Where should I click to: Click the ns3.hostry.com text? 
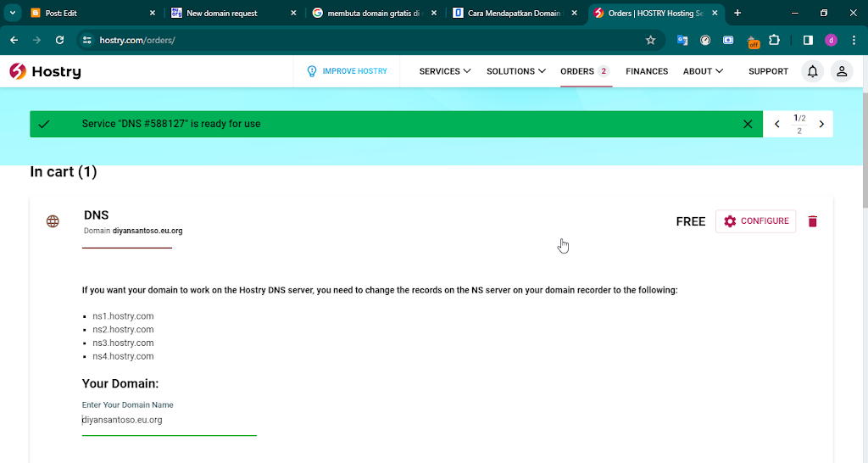tap(123, 343)
